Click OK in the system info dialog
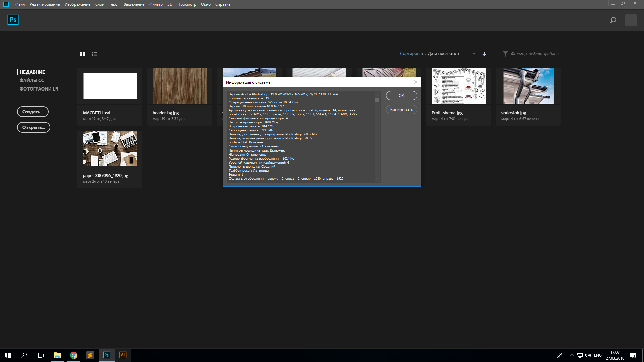 pyautogui.click(x=401, y=96)
